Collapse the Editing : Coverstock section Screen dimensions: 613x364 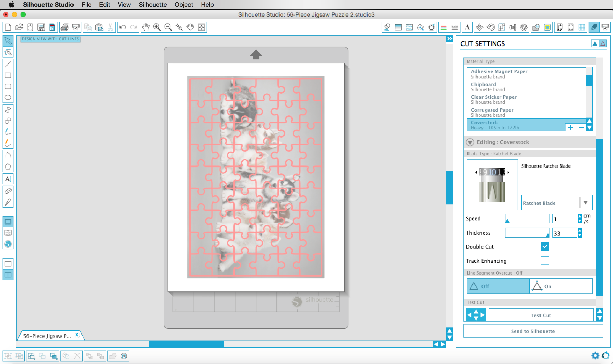click(470, 142)
